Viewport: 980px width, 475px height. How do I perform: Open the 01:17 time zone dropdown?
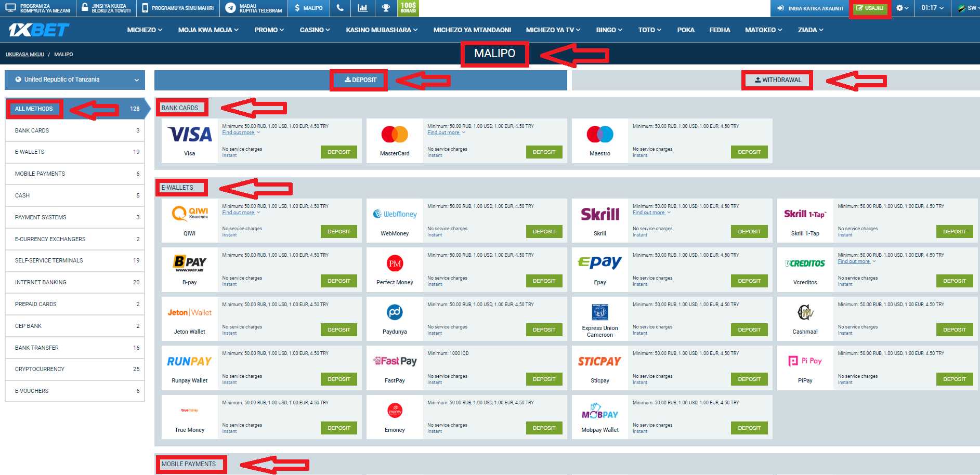[932, 8]
